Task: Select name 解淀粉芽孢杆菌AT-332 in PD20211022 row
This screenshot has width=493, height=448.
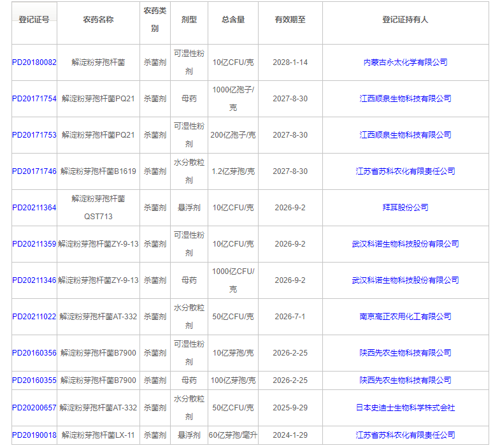Action: click(x=99, y=317)
